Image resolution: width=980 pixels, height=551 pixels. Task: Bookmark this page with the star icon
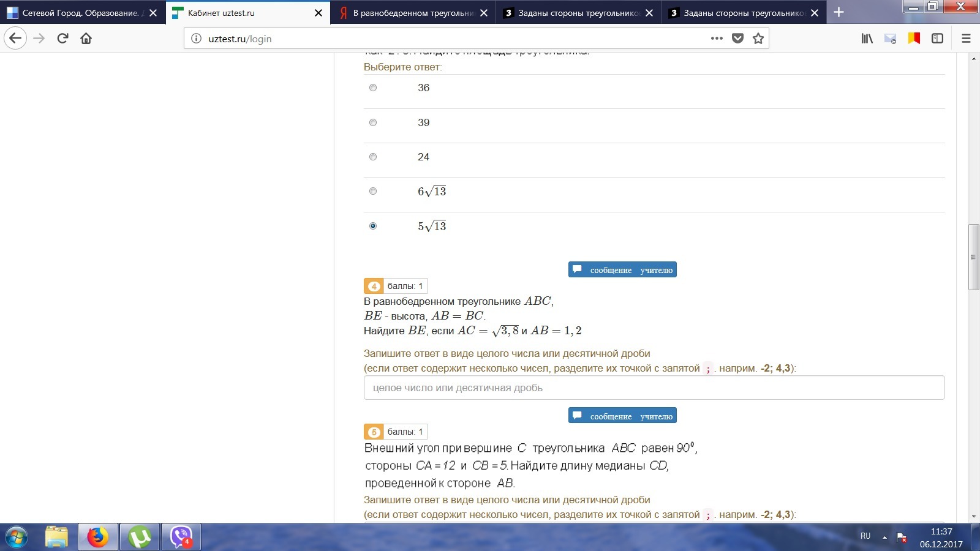758,39
